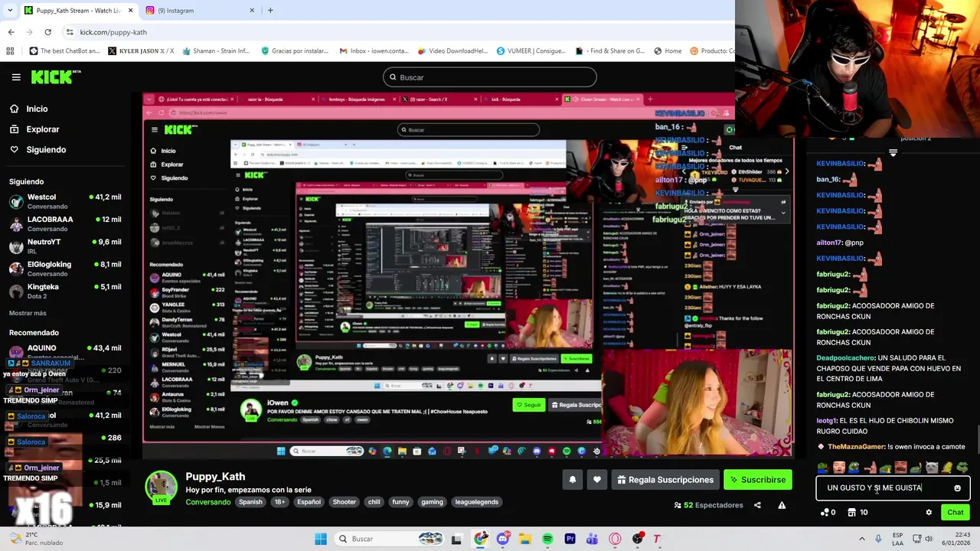Open the browser apps grid icon

click(10, 51)
